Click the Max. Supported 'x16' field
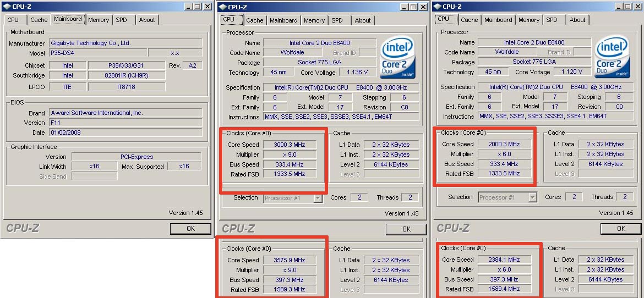Image resolution: width=644 pixels, height=298 pixels. 184,167
